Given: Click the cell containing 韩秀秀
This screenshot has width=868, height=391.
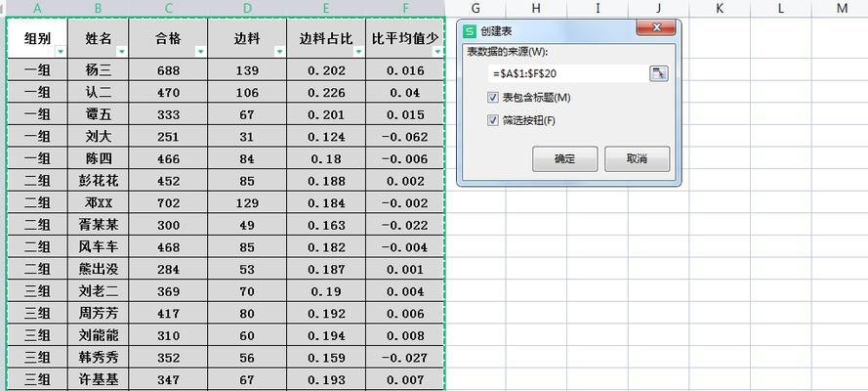Looking at the screenshot, I should (x=99, y=358).
